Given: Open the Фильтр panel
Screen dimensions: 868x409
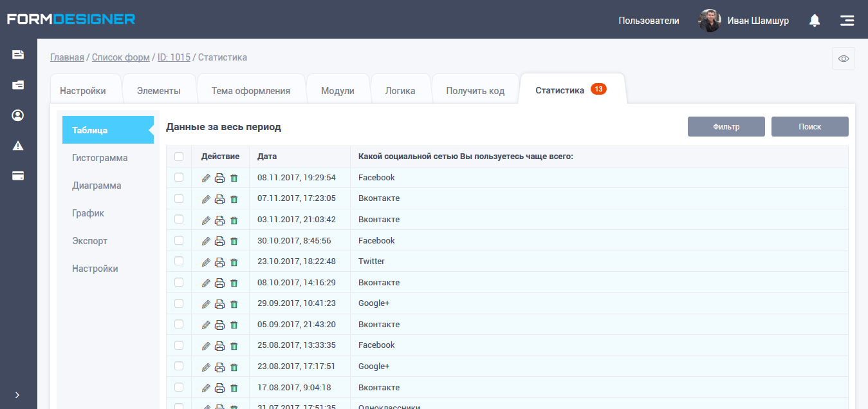Looking at the screenshot, I should tap(726, 127).
